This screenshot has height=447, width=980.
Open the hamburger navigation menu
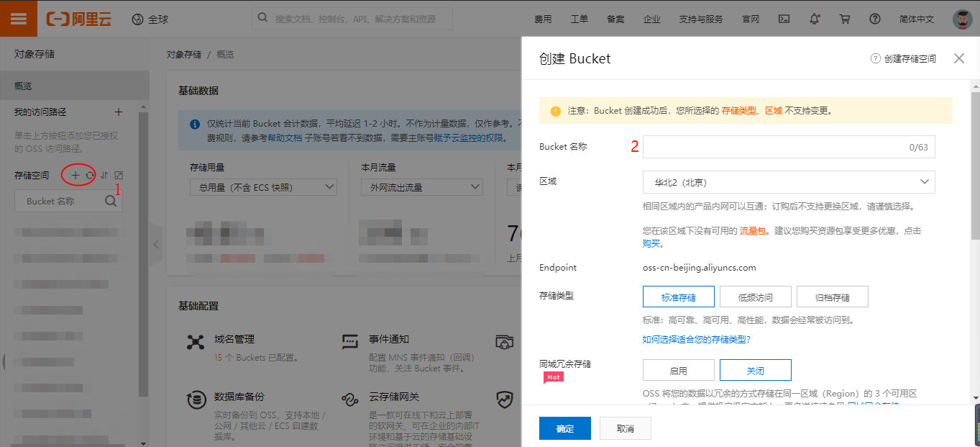tap(18, 19)
